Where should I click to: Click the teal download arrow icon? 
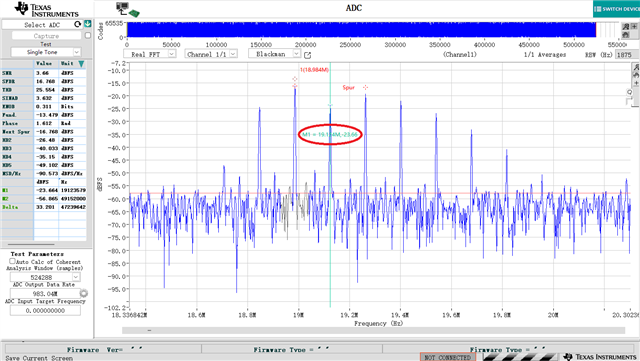pyautogui.click(x=87, y=24)
